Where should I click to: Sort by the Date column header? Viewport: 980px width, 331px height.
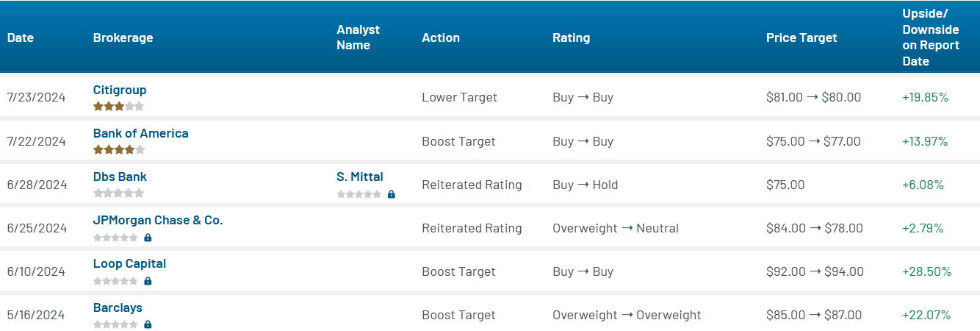click(21, 38)
